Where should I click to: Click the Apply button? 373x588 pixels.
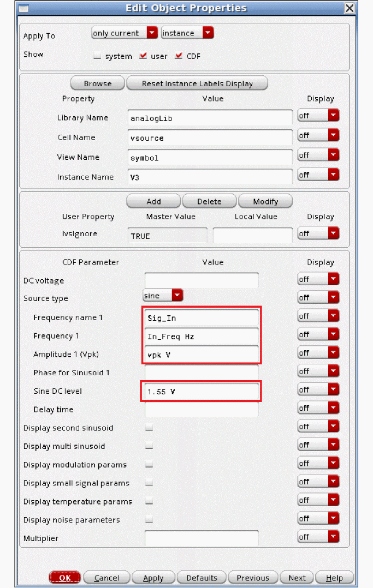153,578
